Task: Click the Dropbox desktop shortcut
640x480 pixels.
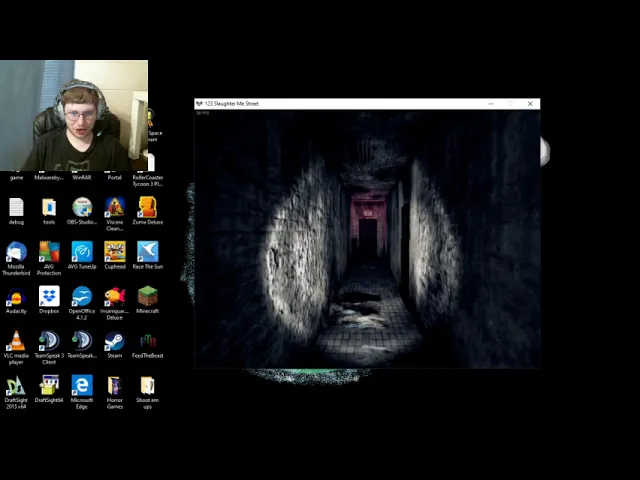Action: click(x=49, y=296)
